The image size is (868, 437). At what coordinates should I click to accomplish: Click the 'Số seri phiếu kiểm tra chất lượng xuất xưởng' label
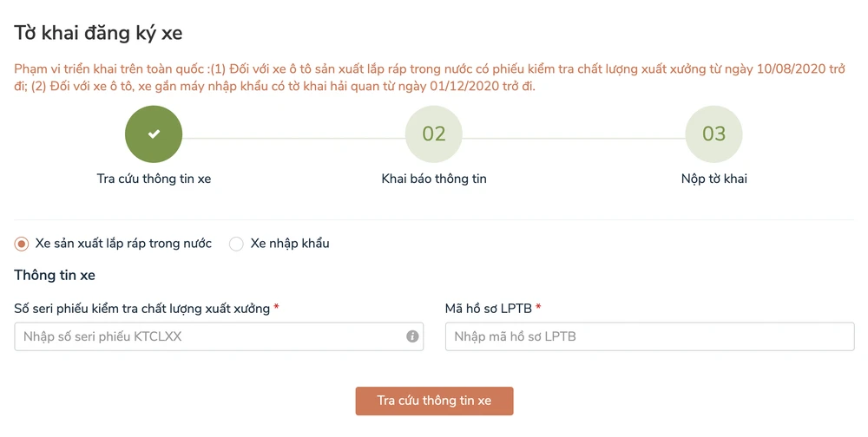(x=141, y=308)
